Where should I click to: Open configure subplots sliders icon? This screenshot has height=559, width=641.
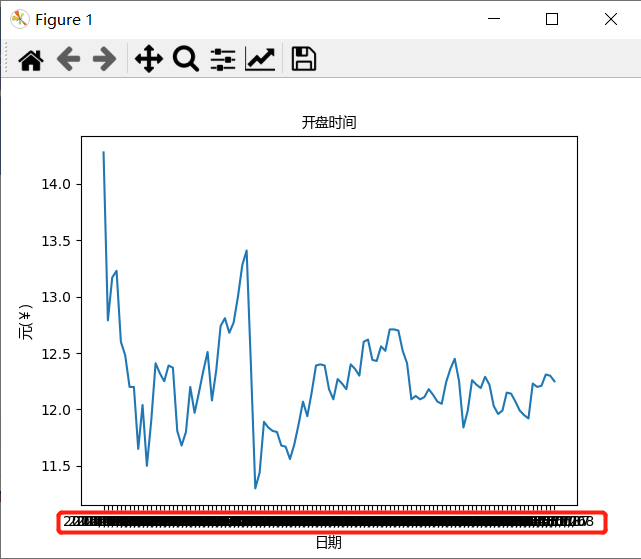coord(223,59)
